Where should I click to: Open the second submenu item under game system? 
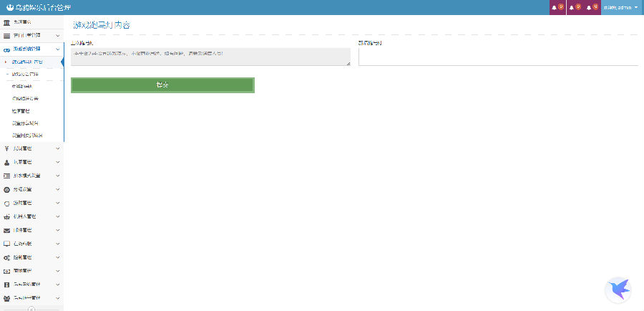(30, 74)
